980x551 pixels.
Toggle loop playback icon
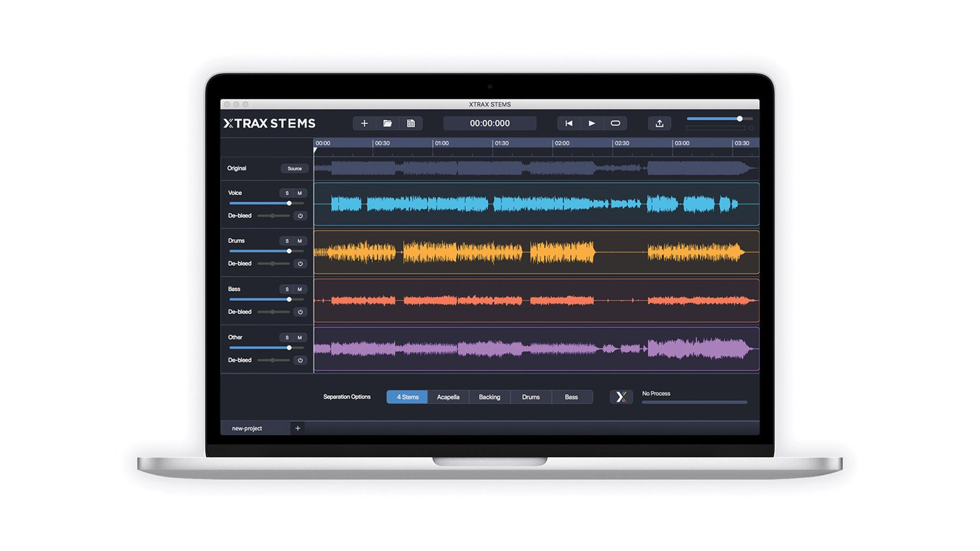[x=615, y=123]
